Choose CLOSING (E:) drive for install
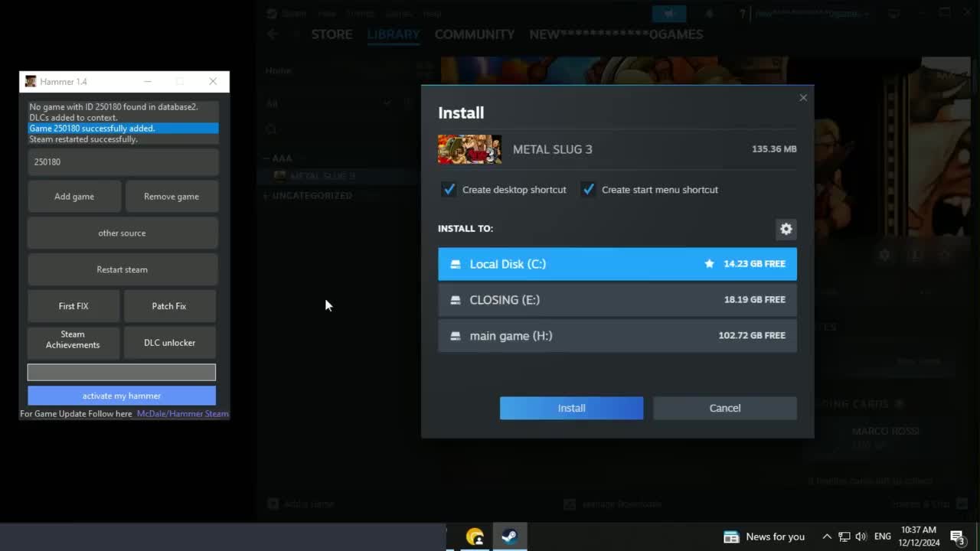980x551 pixels. 617,300
